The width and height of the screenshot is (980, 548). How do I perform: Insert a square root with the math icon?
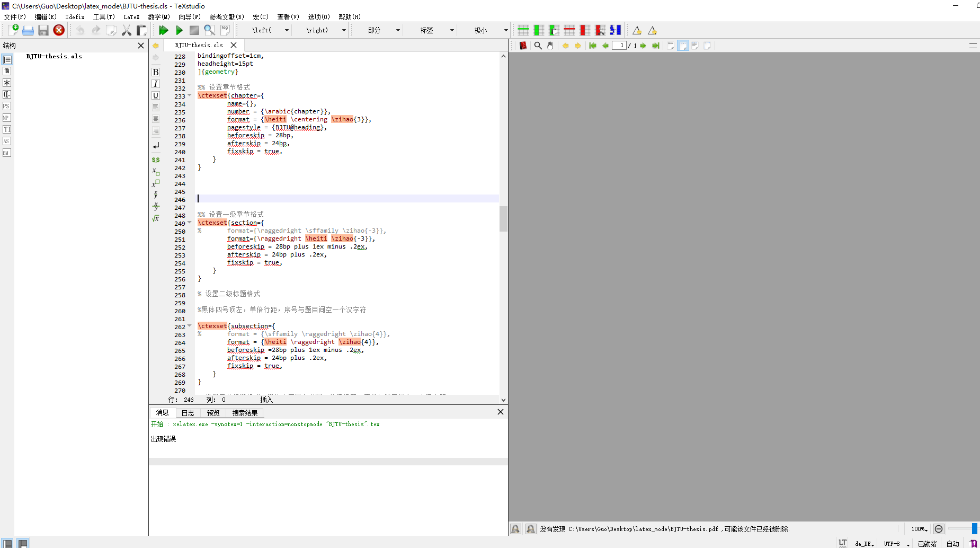click(155, 218)
